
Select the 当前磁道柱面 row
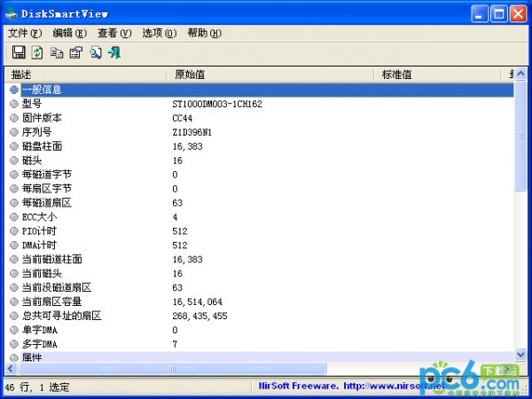point(260,259)
